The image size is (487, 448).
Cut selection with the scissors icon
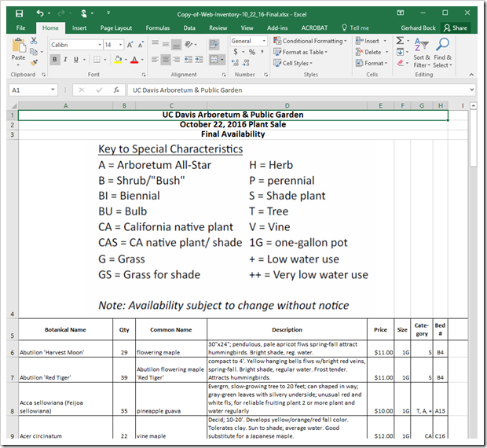click(34, 41)
